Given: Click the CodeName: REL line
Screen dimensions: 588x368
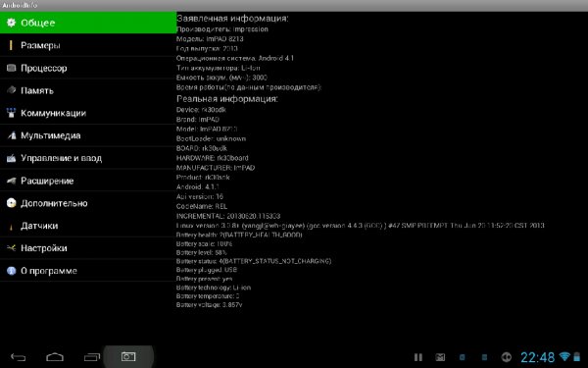Looking at the screenshot, I should pos(202,206).
